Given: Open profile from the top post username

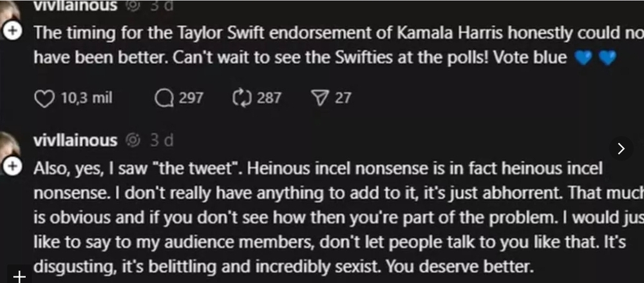Looking at the screenshot, I should click(75, 6).
